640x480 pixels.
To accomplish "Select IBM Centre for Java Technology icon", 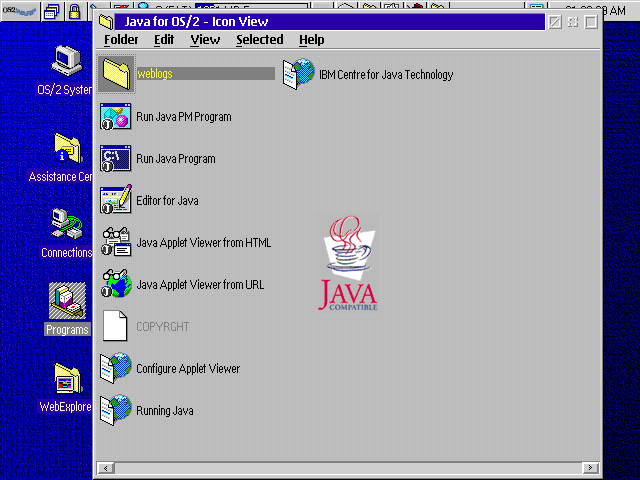I will [299, 74].
